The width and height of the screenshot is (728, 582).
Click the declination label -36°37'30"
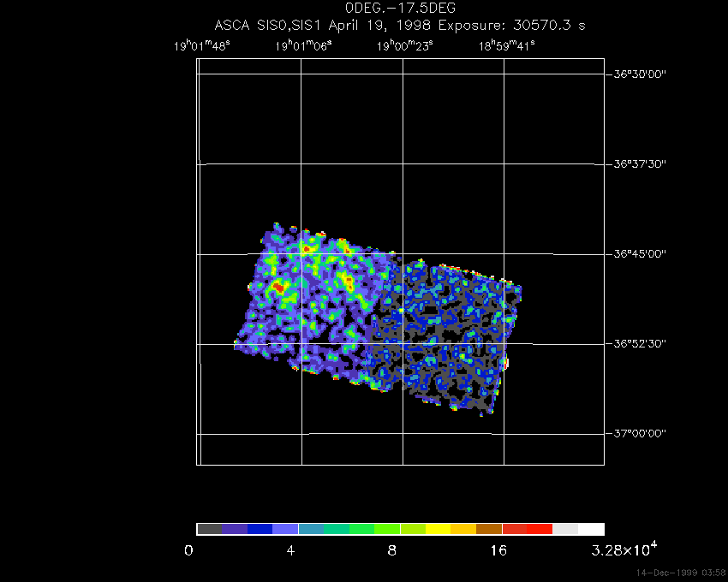point(637,163)
